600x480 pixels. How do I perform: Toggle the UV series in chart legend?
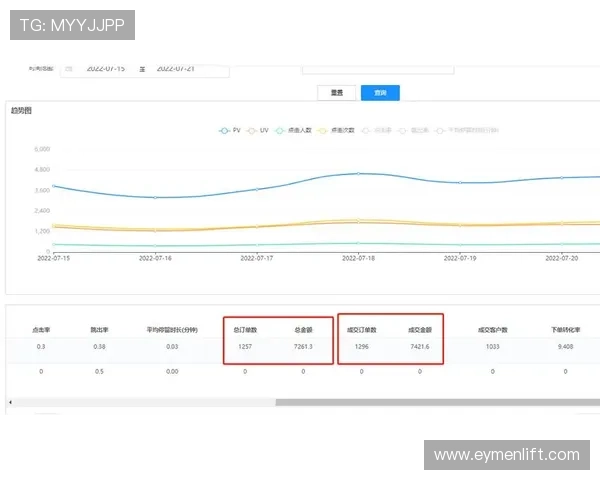point(258,131)
